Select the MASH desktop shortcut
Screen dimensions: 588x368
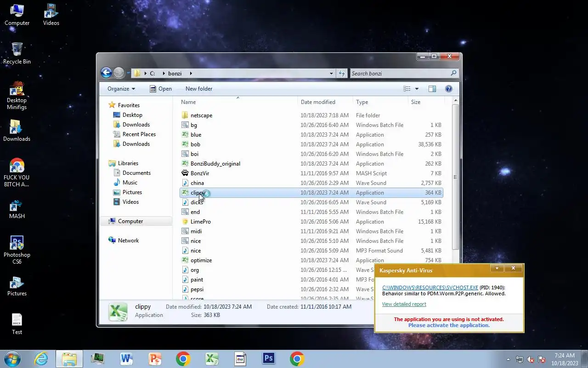click(x=17, y=208)
